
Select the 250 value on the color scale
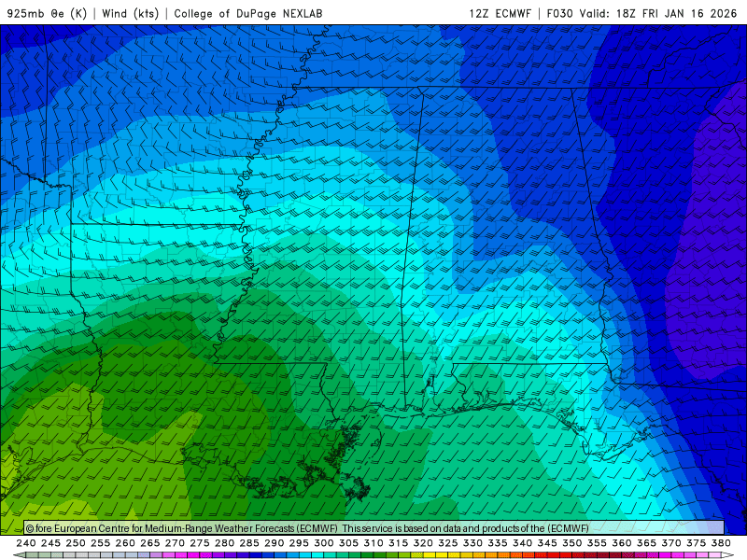point(76,543)
